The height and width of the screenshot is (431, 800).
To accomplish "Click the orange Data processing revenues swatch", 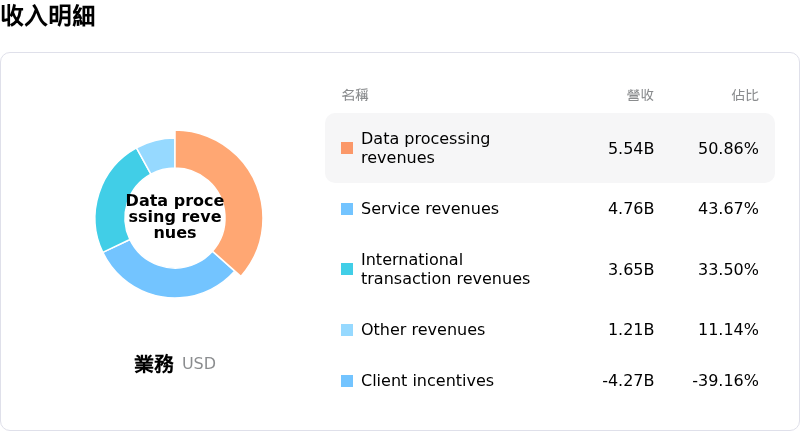I will pyautogui.click(x=347, y=148).
